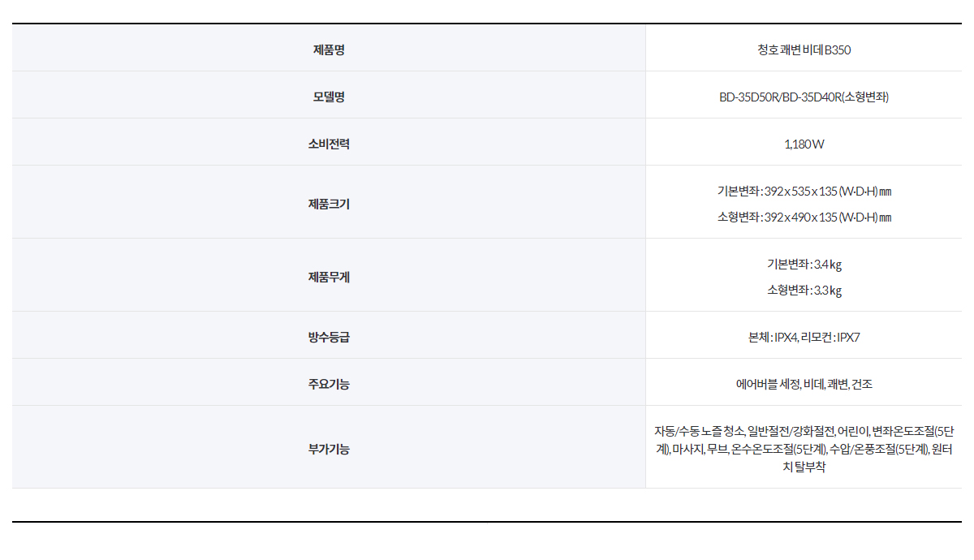Select the 기본변좌 3.4kg weight
The image size is (974, 560).
tap(804, 265)
